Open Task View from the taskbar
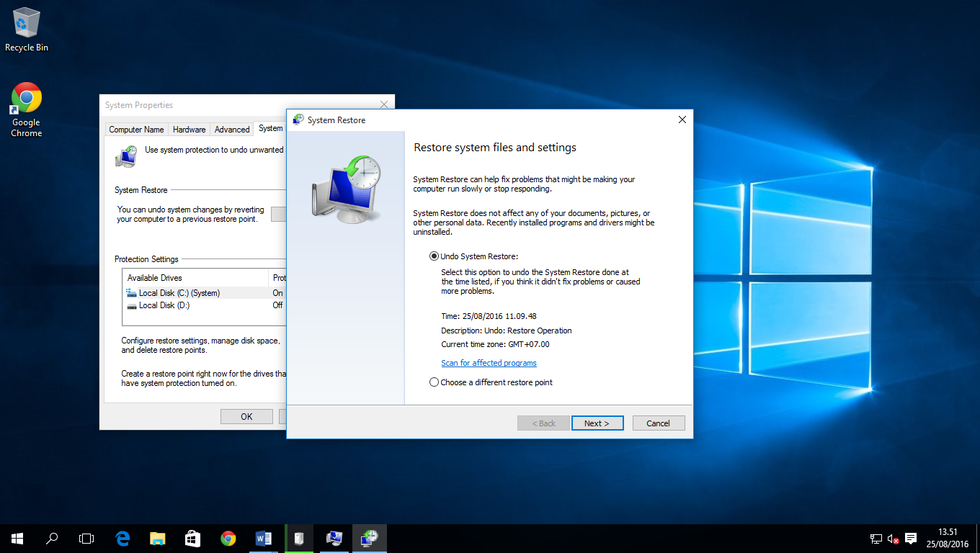Image resolution: width=980 pixels, height=553 pixels. [86, 538]
